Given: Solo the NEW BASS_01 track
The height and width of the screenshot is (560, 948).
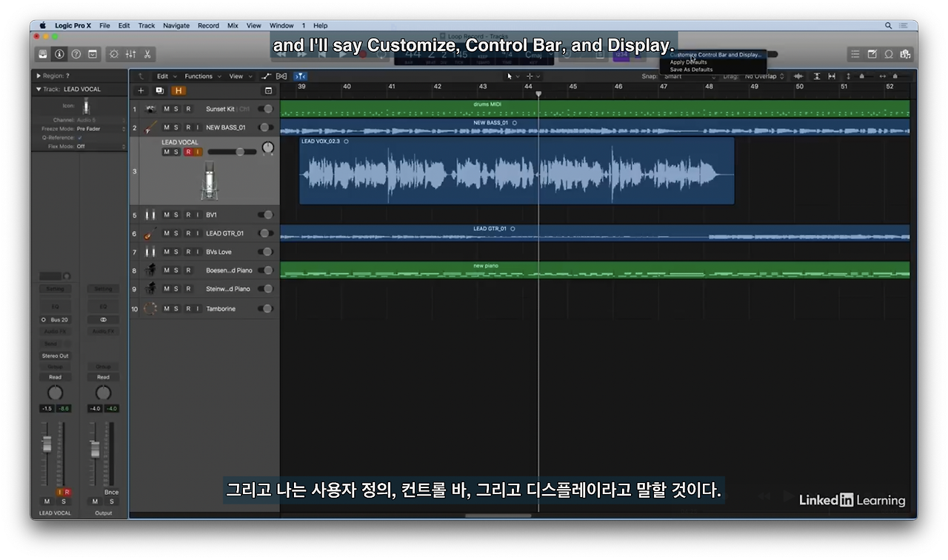Looking at the screenshot, I should (176, 127).
